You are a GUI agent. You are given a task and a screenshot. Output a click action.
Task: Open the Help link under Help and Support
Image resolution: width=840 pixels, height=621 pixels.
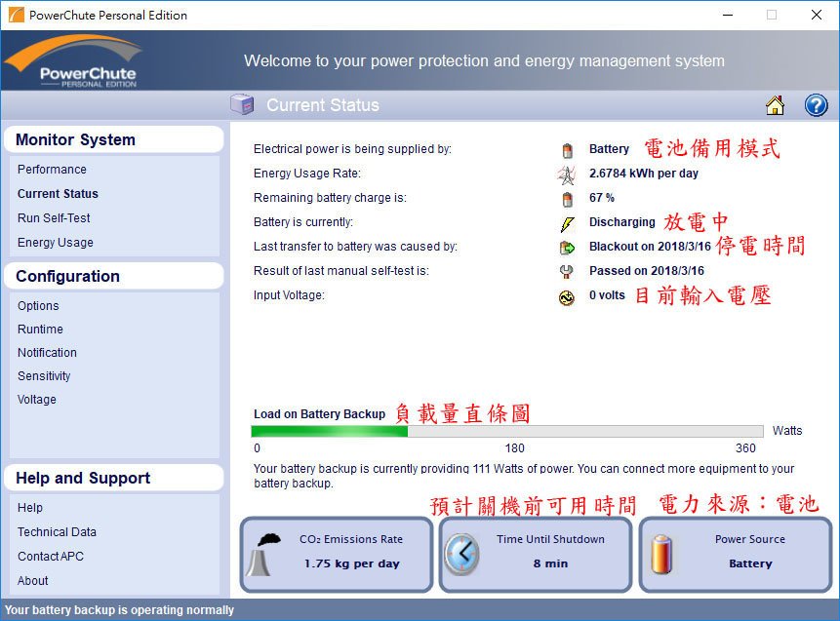pyautogui.click(x=30, y=508)
